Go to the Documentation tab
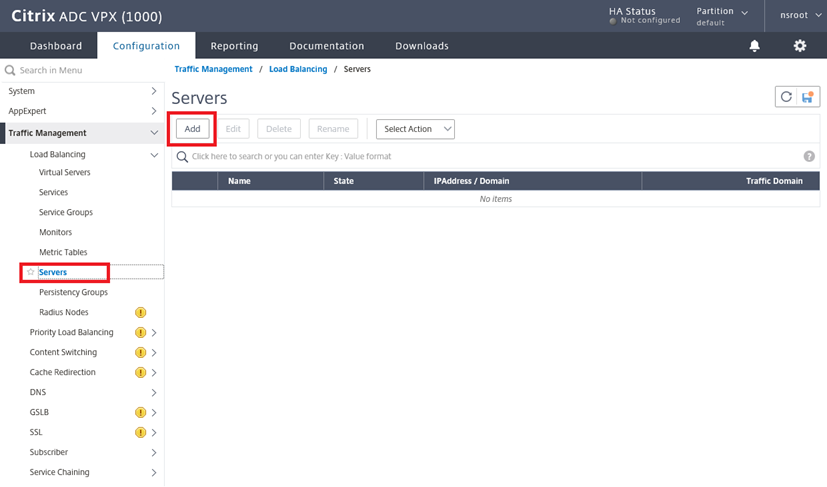827x487 pixels. point(326,46)
